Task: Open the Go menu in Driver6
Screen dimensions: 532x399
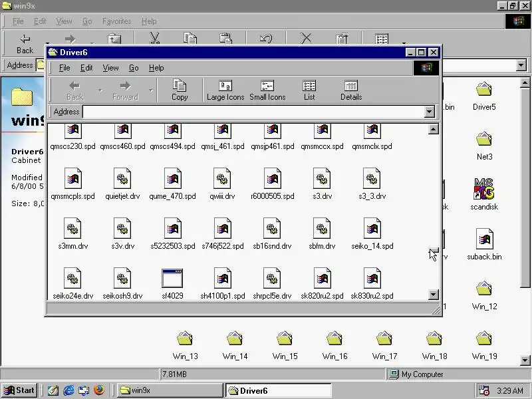Action: pos(134,68)
